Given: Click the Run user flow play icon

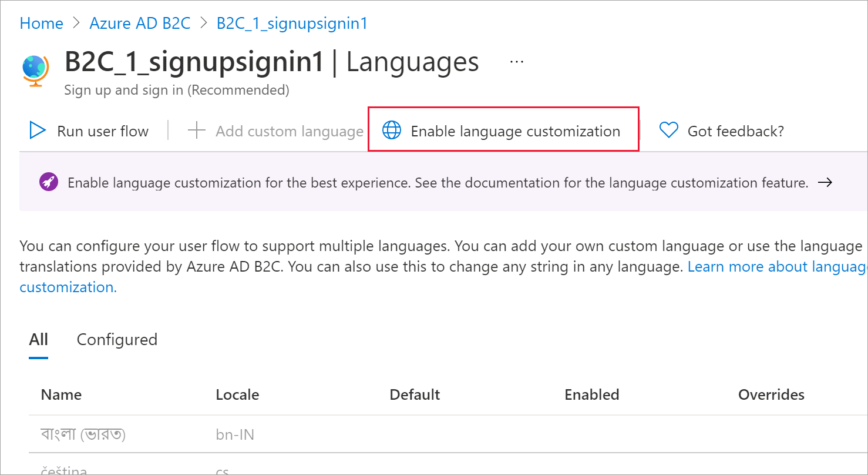Looking at the screenshot, I should coord(37,131).
